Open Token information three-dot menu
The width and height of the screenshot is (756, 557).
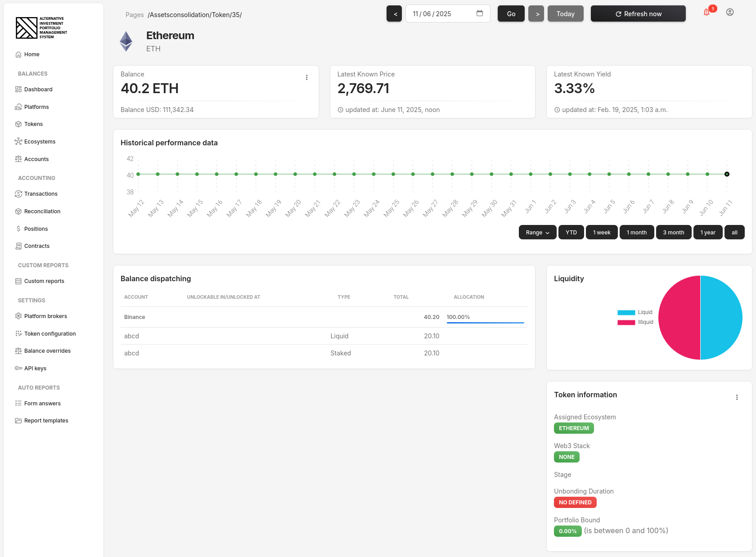point(737,397)
